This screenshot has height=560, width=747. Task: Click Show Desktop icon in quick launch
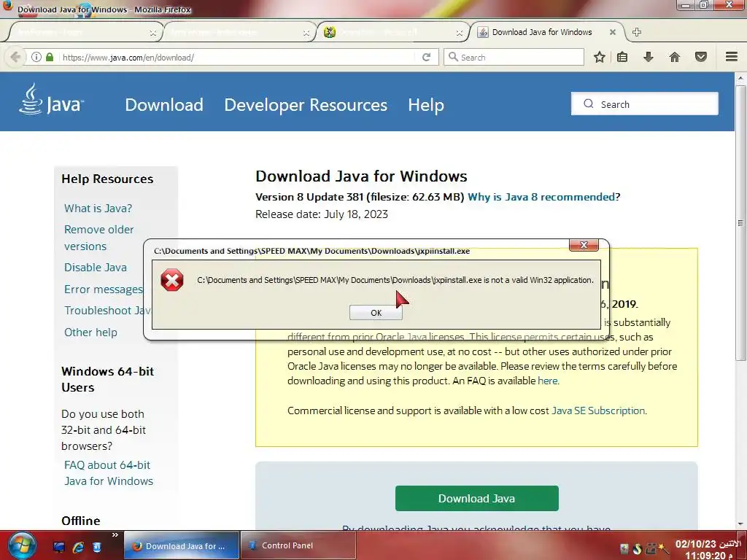pos(59,547)
